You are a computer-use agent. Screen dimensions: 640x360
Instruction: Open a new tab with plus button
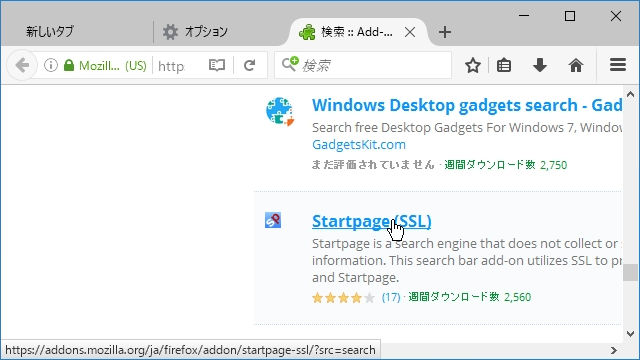445,32
